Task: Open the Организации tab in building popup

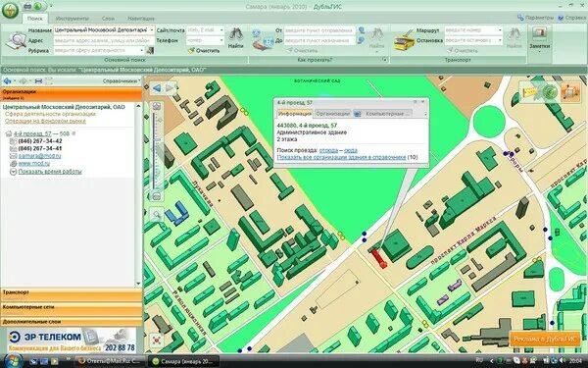Action: 332,114
